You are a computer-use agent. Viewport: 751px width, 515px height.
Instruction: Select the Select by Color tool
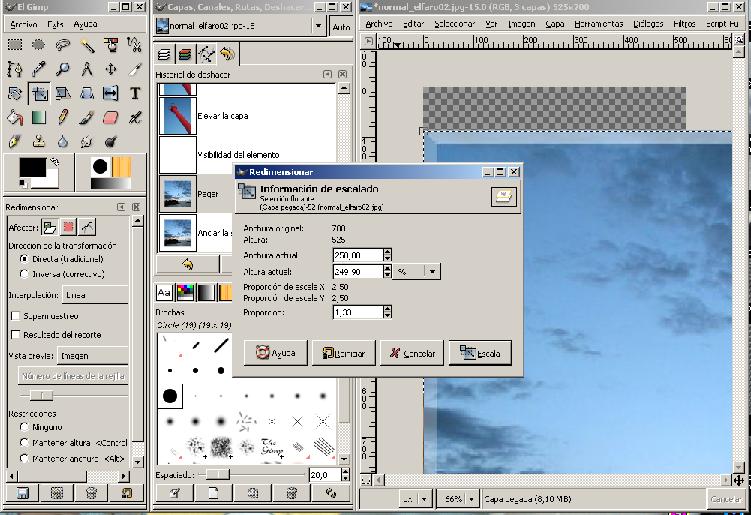point(111,45)
